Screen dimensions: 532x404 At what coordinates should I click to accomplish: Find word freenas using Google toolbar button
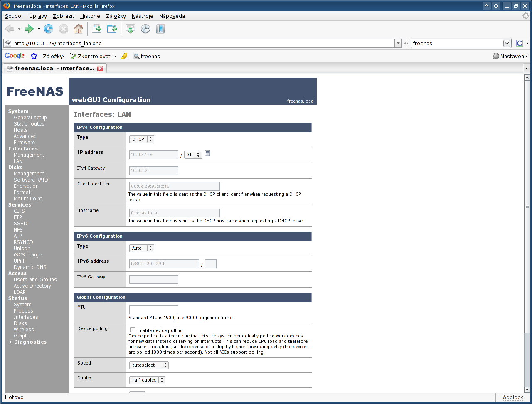click(x=146, y=56)
